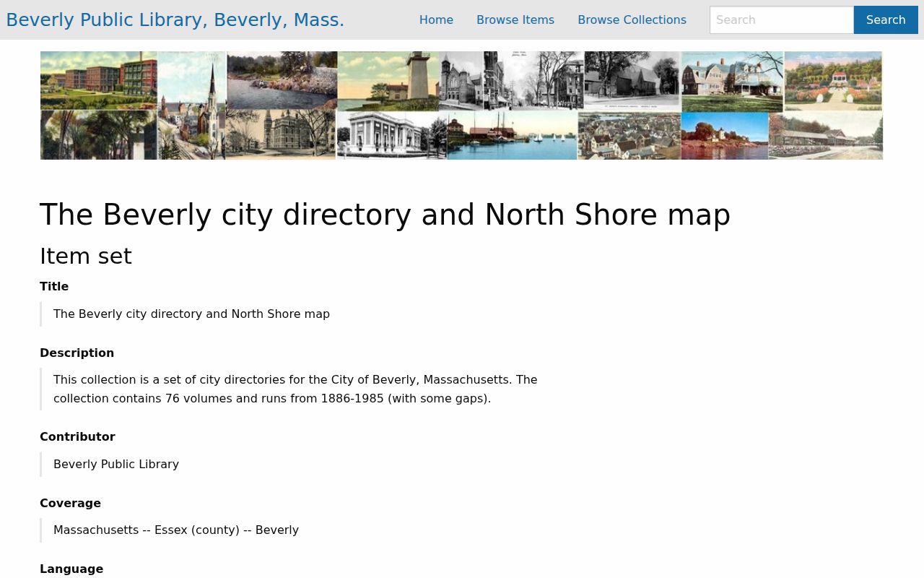Focus the Search text field

(782, 20)
